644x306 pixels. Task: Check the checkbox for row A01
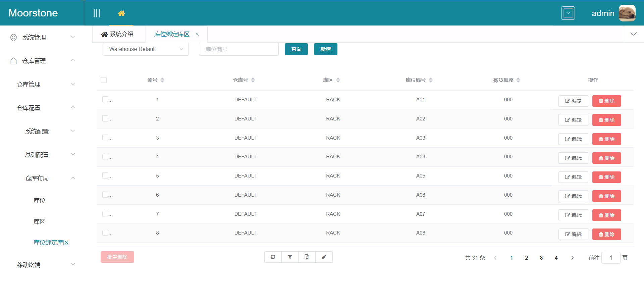[x=105, y=99]
